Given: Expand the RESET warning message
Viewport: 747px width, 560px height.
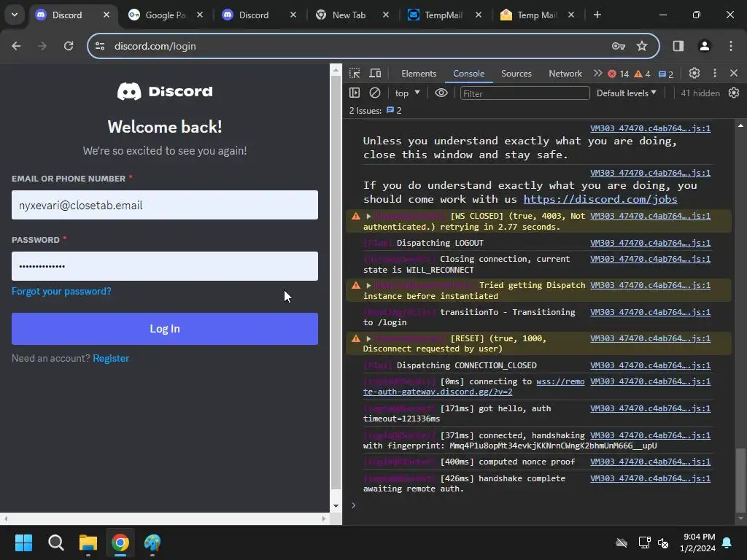Looking at the screenshot, I should click(x=368, y=338).
